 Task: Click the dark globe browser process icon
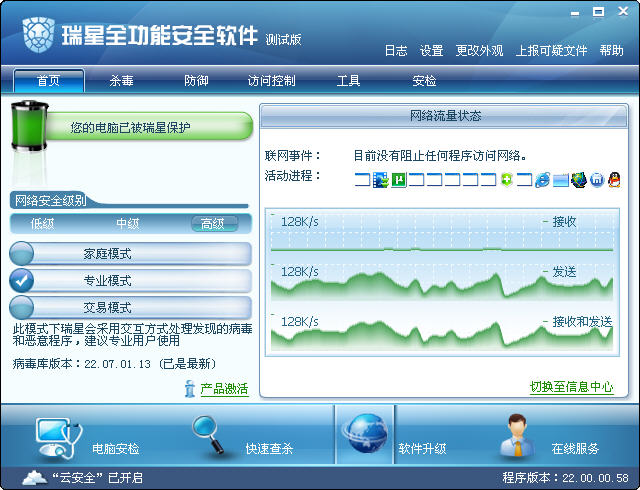579,180
